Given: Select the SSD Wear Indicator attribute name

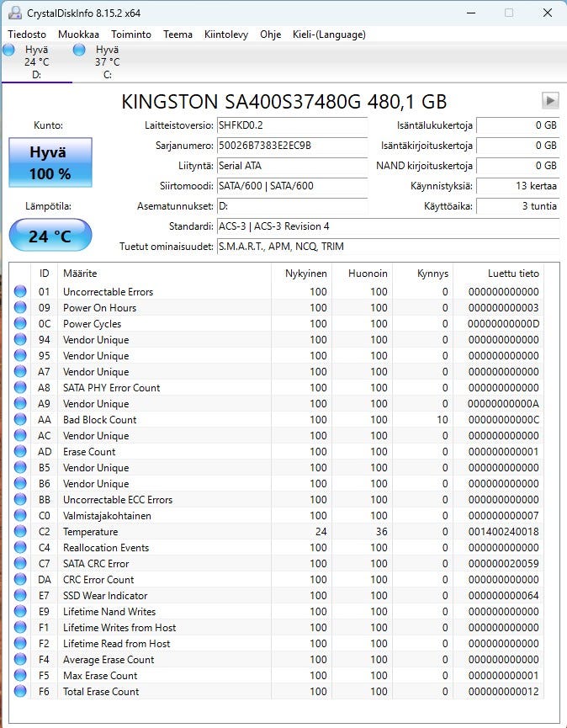Looking at the screenshot, I should (105, 596).
